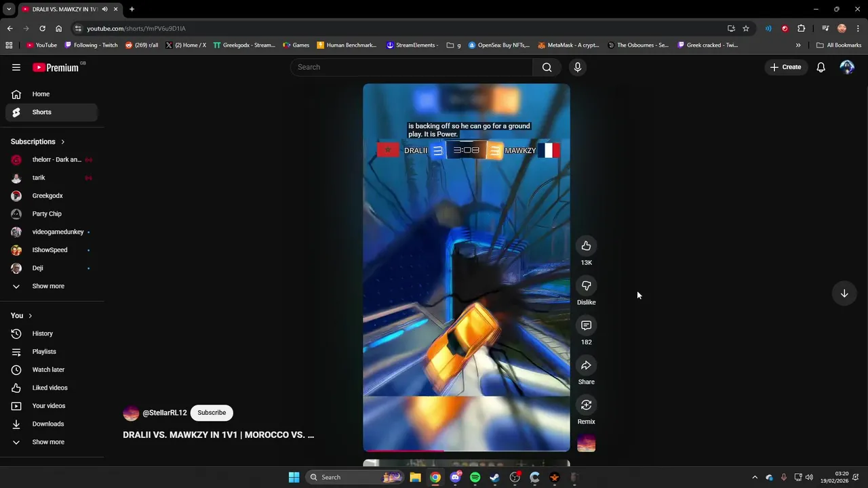Click the search magnifier button

point(547,67)
